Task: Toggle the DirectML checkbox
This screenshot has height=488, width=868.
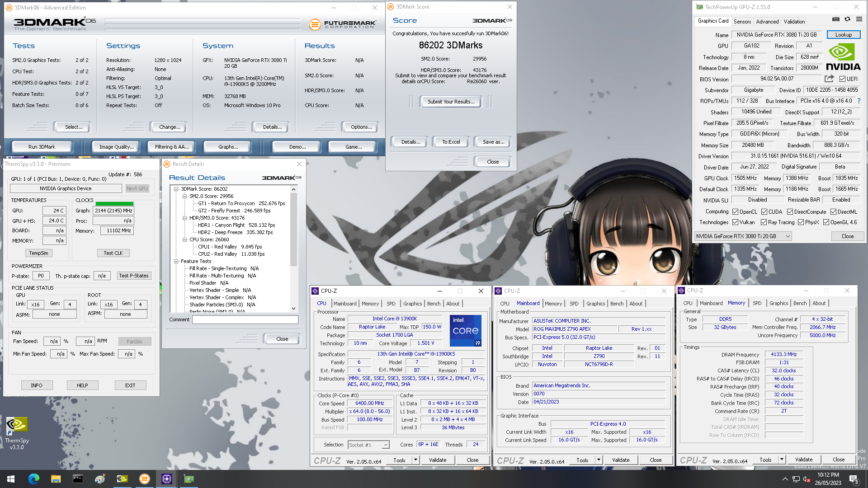Action: [x=833, y=212]
